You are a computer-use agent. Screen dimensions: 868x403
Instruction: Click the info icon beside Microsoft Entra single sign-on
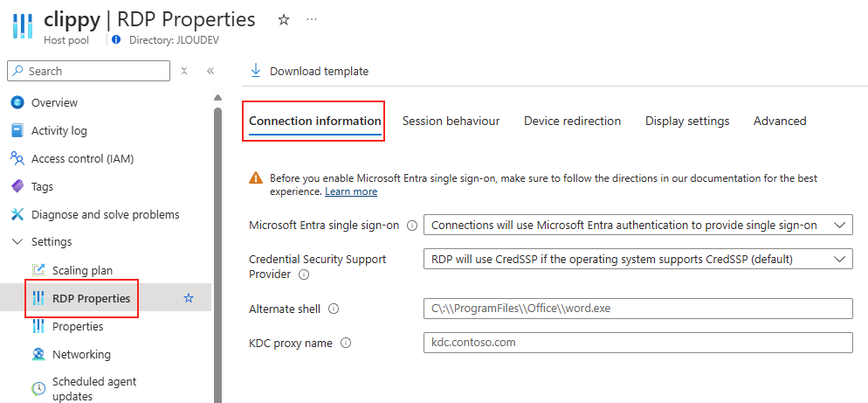(412, 226)
